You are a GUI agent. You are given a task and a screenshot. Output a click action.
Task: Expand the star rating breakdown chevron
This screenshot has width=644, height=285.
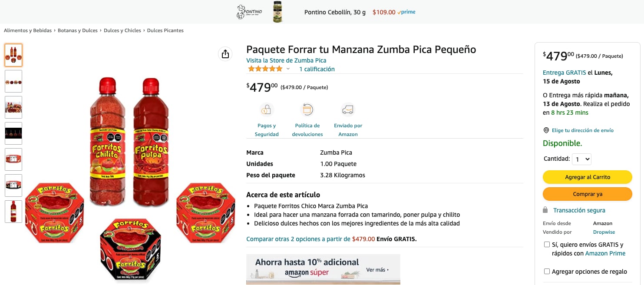[288, 69]
